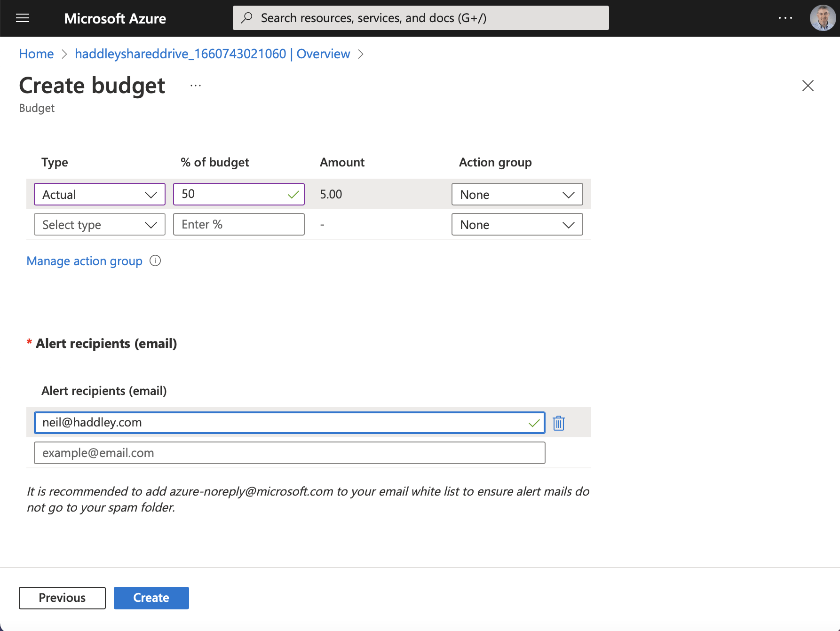Open haddleyshareddrive Overview breadcrumb
Screen dimensions: 840x631
pyautogui.click(x=213, y=54)
